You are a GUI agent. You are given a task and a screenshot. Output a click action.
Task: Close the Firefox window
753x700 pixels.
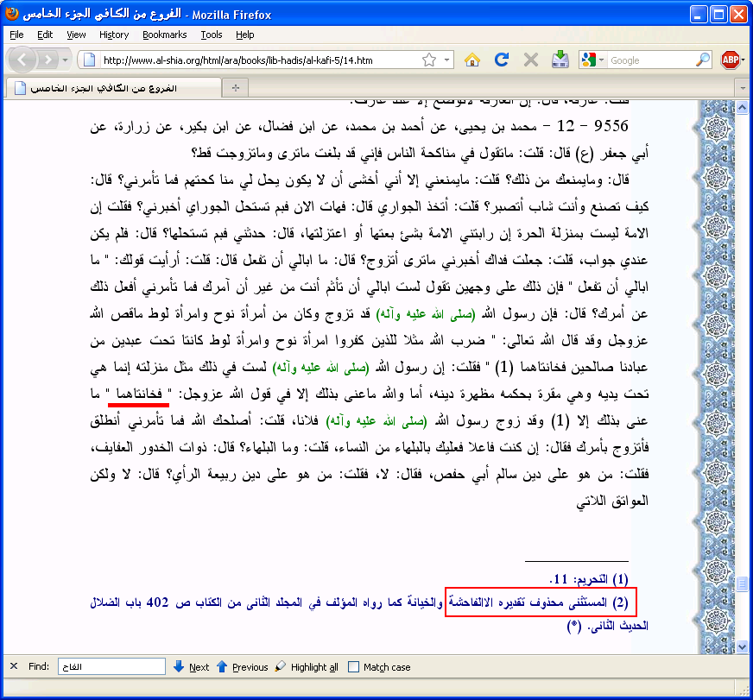coord(738,15)
